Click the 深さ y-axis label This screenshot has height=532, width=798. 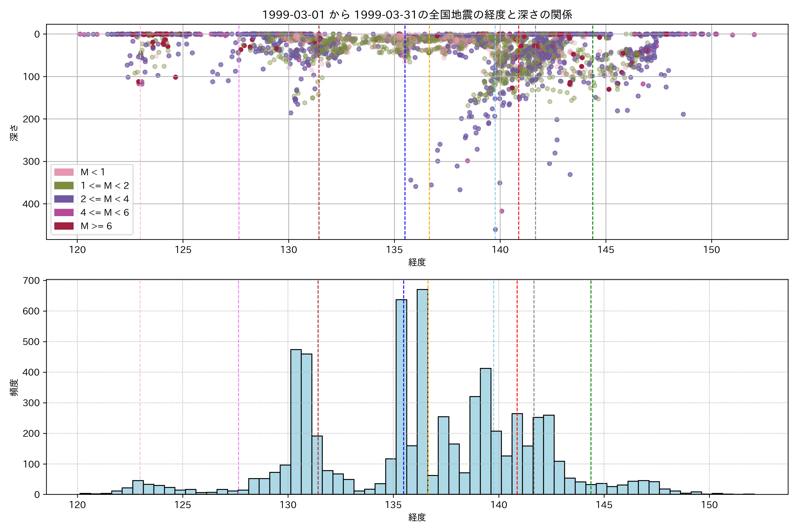(x=14, y=133)
